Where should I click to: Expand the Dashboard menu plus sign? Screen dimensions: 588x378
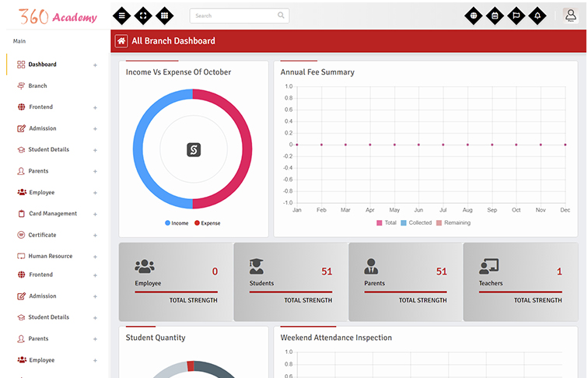(95, 65)
